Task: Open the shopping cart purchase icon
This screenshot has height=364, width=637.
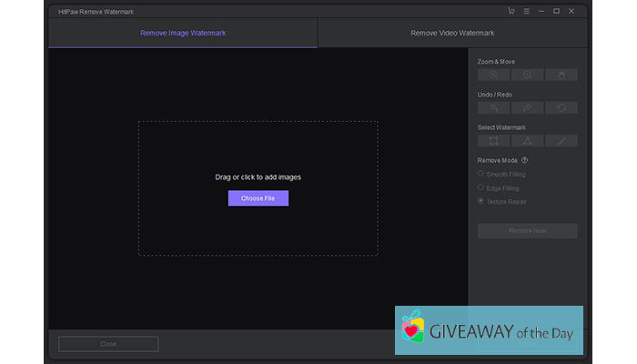Action: pyautogui.click(x=511, y=11)
